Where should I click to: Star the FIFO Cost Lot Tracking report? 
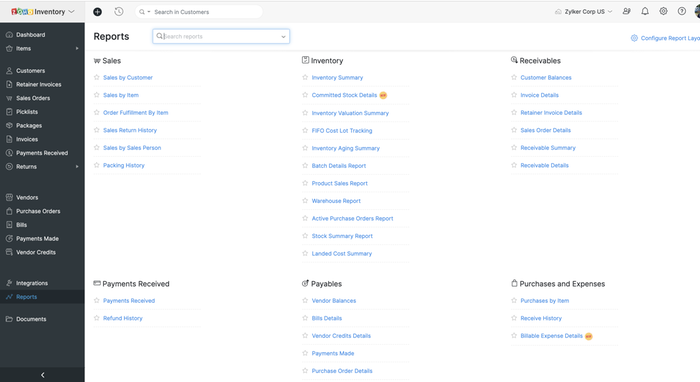[x=305, y=130]
